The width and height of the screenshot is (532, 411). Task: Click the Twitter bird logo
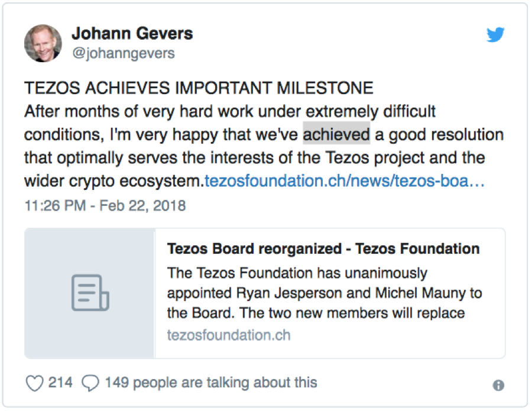[495, 35]
